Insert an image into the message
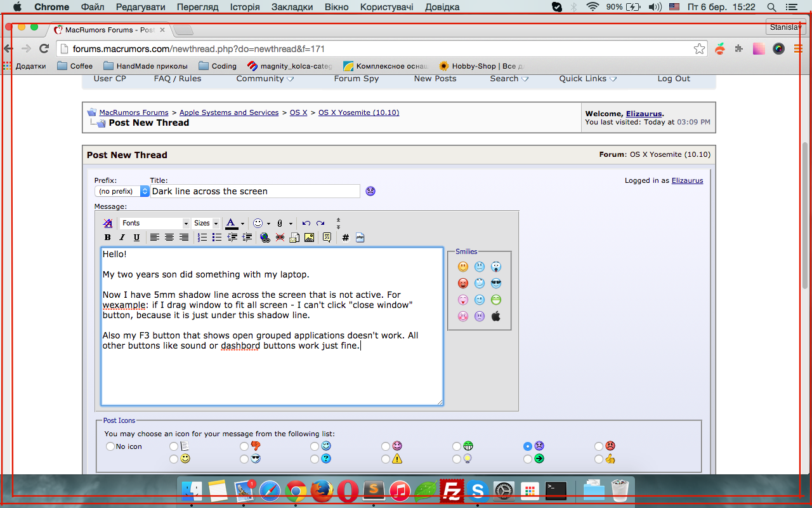Screen dimensions: 812x508 309,237
